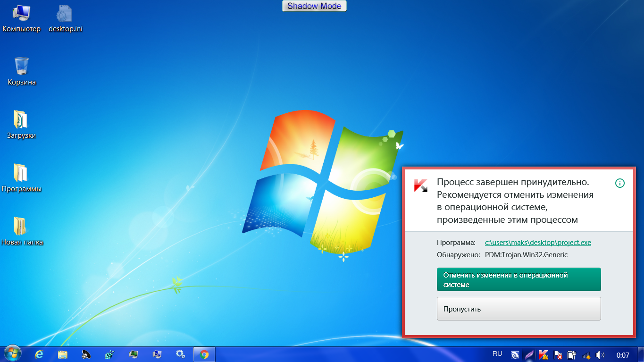This screenshot has height=362, width=644.
Task: Open the Windows Start menu
Action: coord(12,354)
